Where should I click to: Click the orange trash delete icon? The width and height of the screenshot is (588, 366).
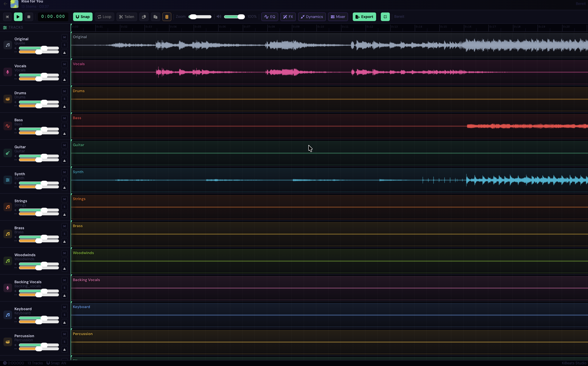click(x=167, y=17)
